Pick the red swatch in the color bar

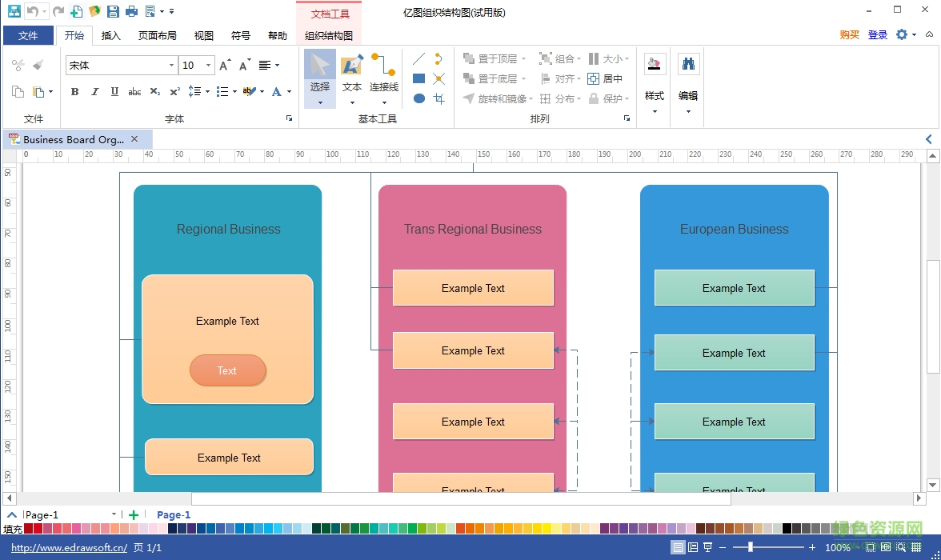point(38,529)
